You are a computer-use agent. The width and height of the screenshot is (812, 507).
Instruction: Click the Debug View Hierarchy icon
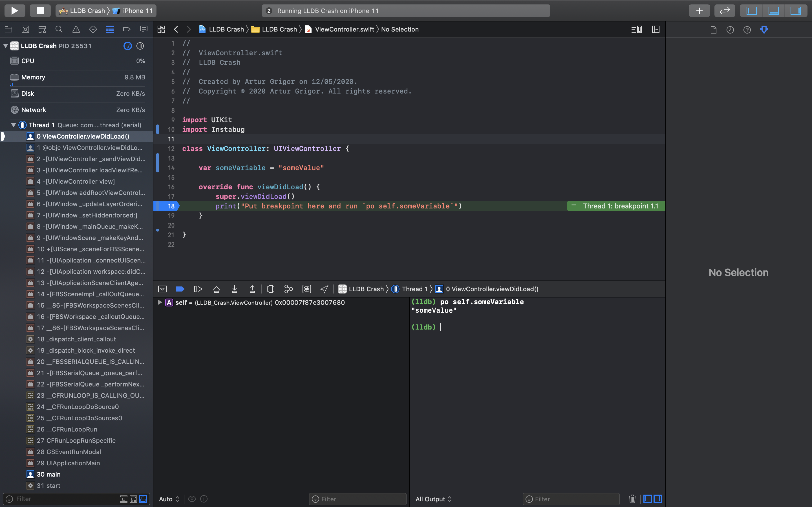(x=271, y=289)
